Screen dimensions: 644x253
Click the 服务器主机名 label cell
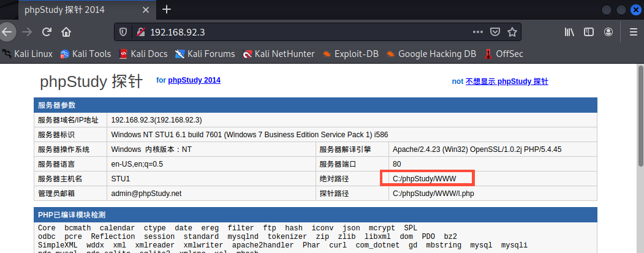70,179
